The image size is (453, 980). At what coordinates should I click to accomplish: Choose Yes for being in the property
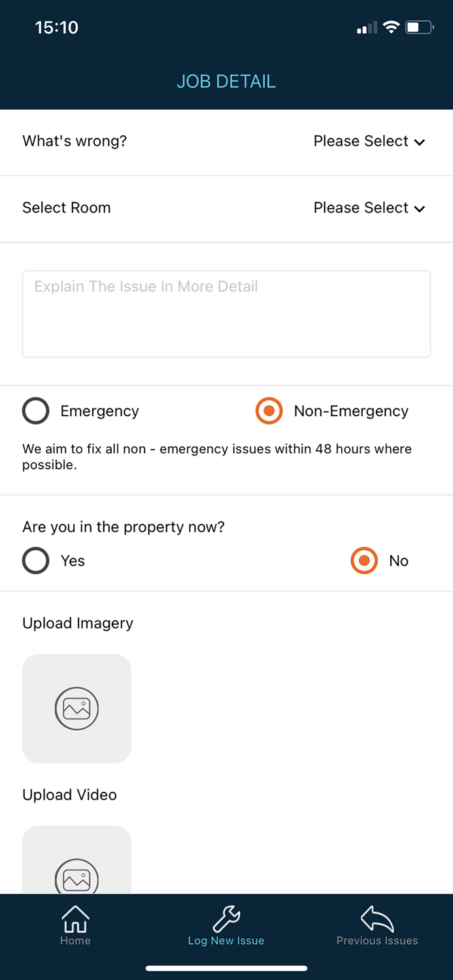coord(36,561)
